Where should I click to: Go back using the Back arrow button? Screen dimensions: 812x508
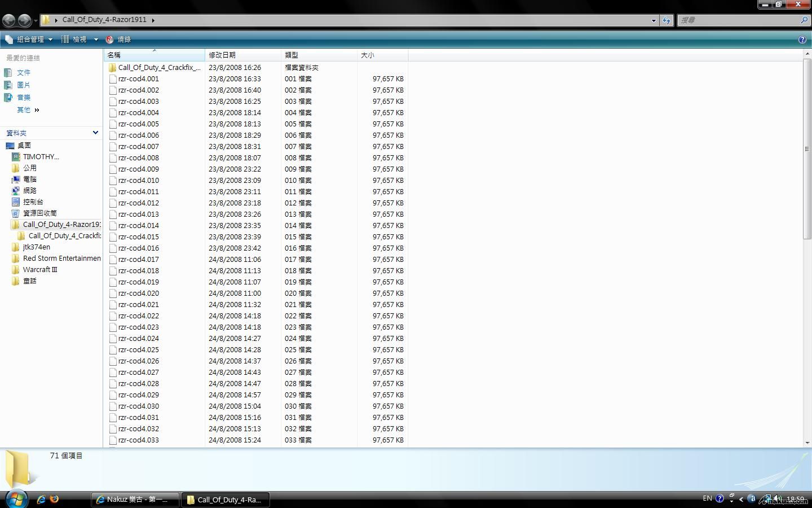(8, 20)
